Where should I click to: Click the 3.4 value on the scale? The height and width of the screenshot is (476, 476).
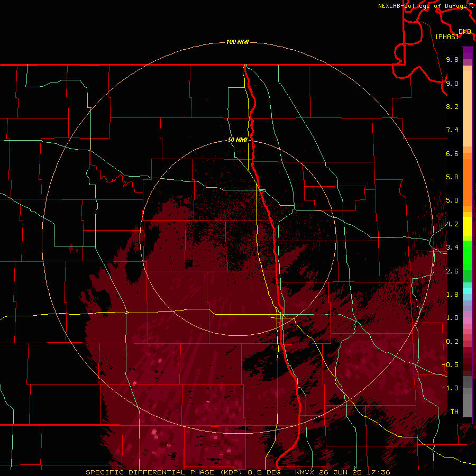coord(452,248)
